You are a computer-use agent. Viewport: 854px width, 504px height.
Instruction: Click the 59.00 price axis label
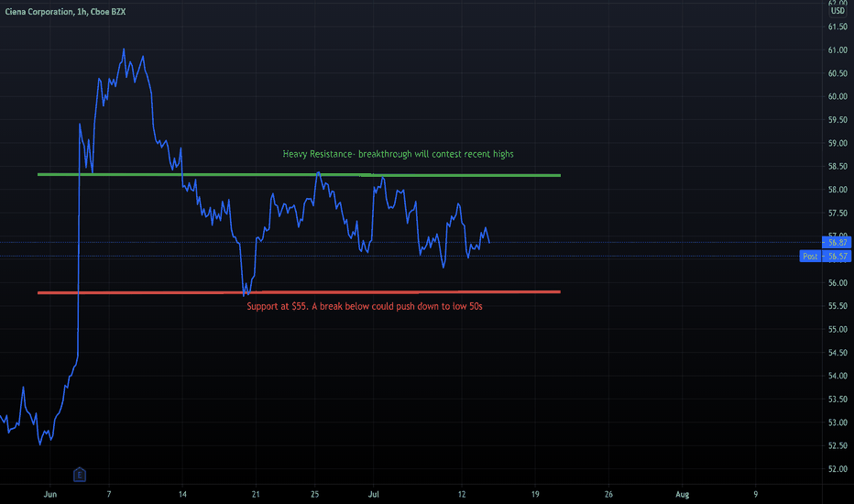coord(838,143)
